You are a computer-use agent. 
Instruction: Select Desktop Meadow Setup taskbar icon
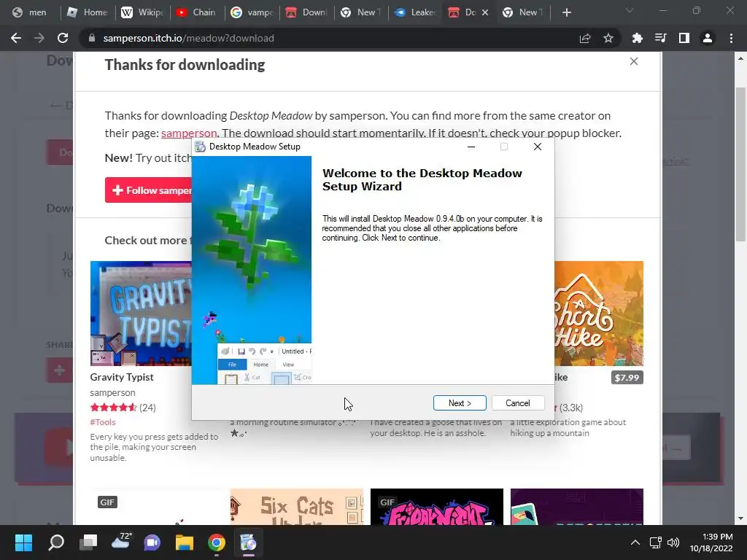(248, 542)
